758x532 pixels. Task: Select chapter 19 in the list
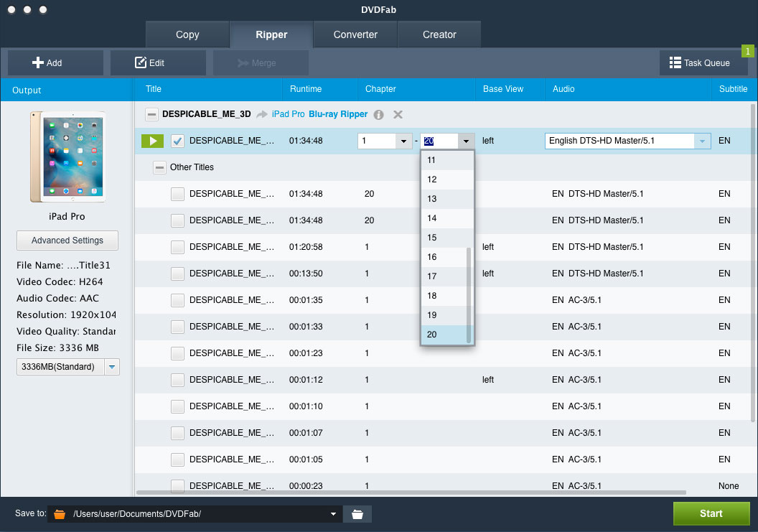point(445,315)
